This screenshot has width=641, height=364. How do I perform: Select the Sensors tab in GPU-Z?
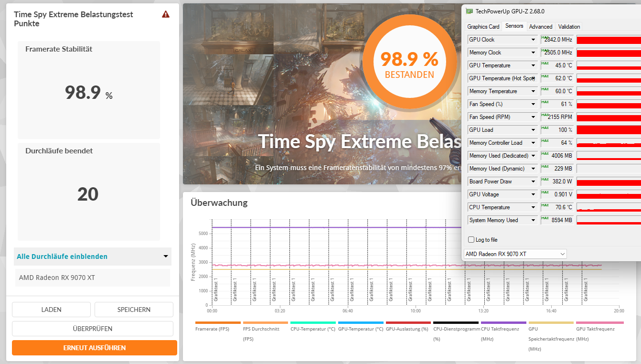(514, 26)
